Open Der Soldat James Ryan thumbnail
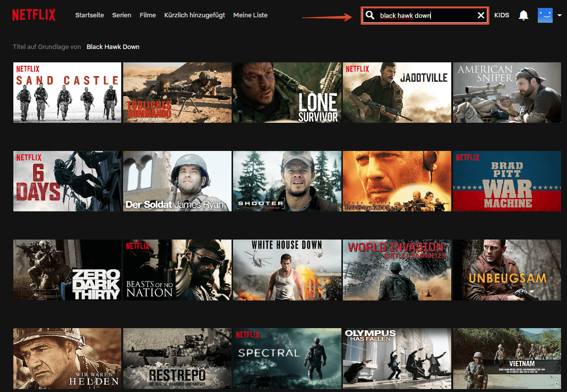This screenshot has width=567, height=392. click(177, 181)
